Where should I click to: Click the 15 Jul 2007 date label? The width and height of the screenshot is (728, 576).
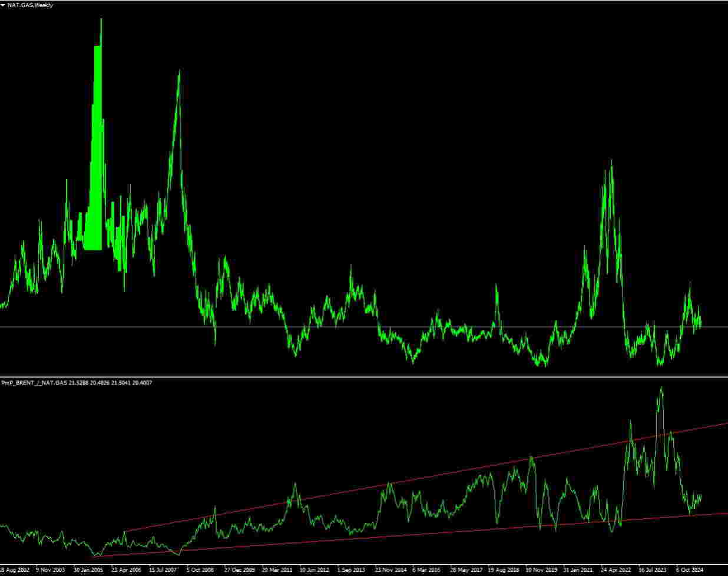click(x=163, y=570)
